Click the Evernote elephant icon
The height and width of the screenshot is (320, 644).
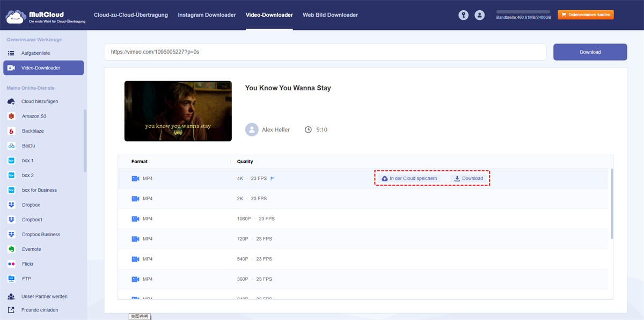[x=11, y=249]
